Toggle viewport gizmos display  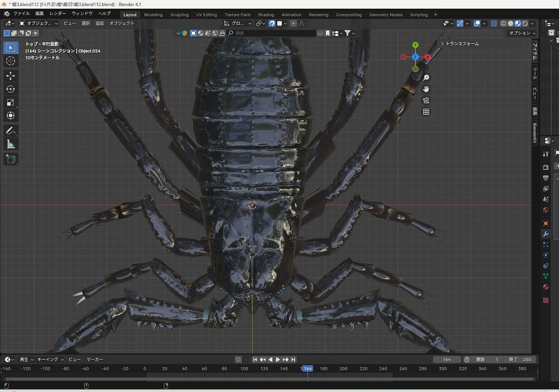[460, 23]
